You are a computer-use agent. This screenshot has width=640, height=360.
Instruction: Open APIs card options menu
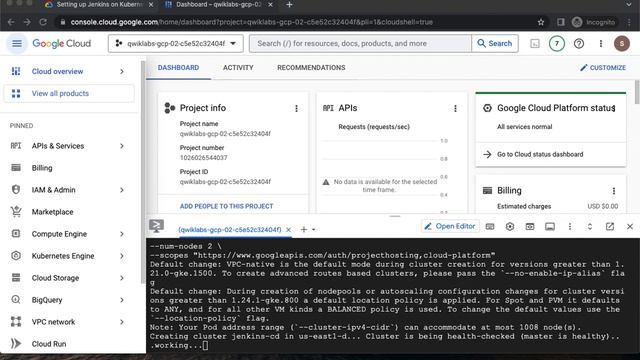[x=455, y=108]
